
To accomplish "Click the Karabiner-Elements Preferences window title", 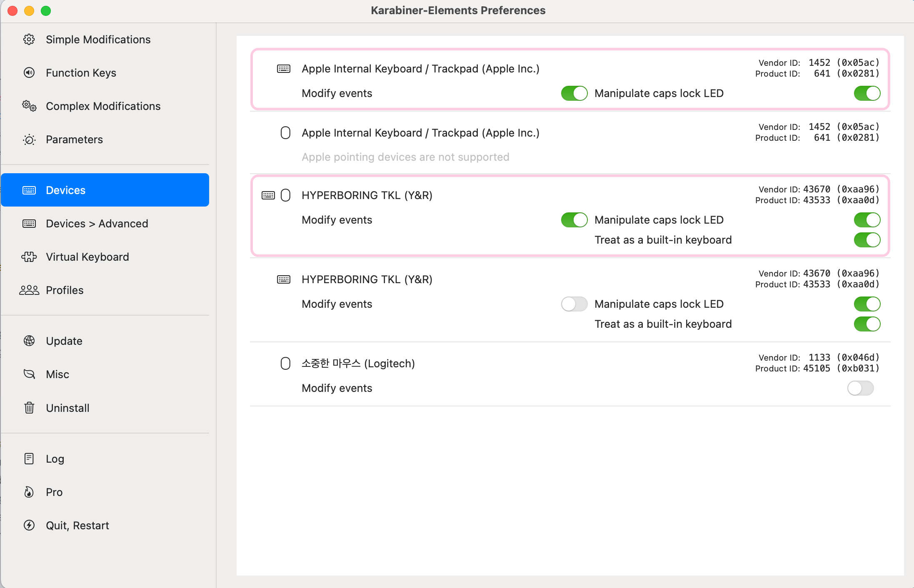I will (x=458, y=10).
